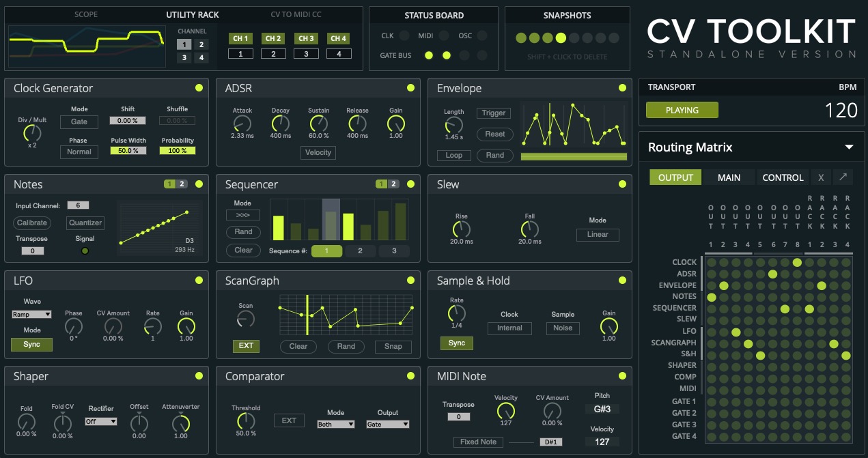Click the Envelope Trigger button
This screenshot has height=458, width=868.
click(x=494, y=113)
